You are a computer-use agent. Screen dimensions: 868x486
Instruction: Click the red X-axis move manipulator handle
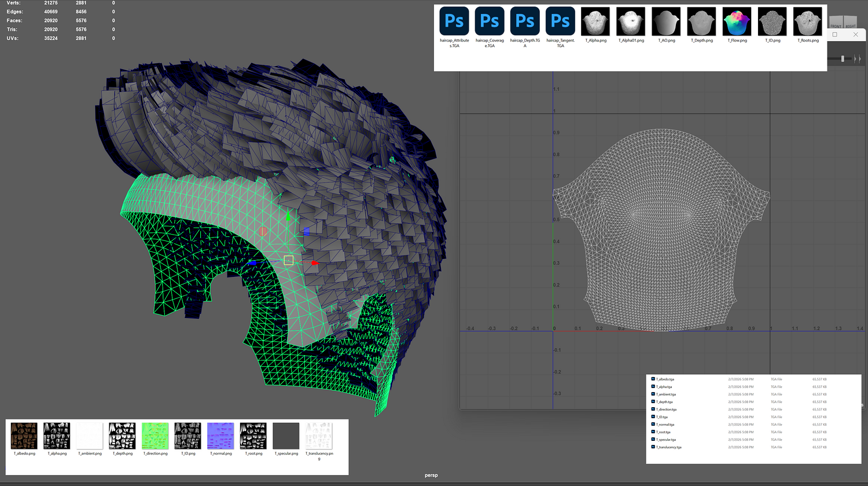coord(314,263)
